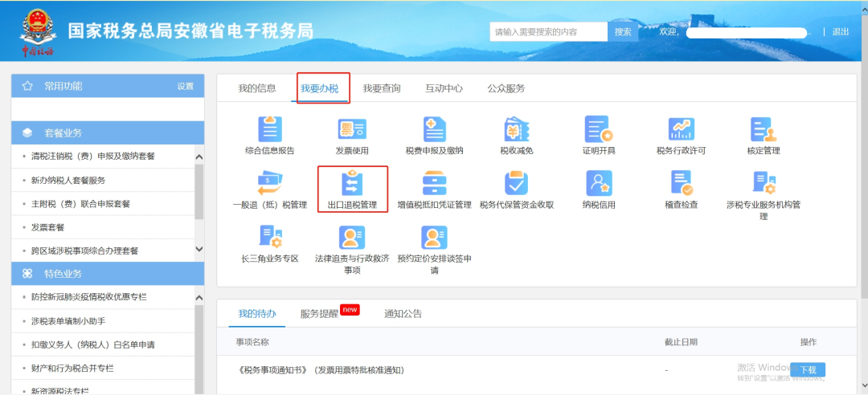Click up arrow of 套餐业务 list scrollbar
The height and width of the screenshot is (395, 868).
point(199,157)
